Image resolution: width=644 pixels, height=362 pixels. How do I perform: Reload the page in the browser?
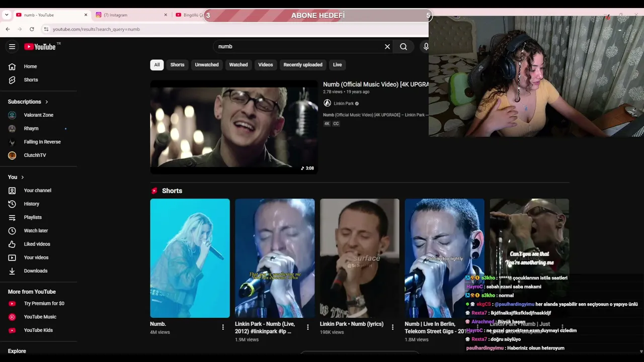pyautogui.click(x=32, y=29)
